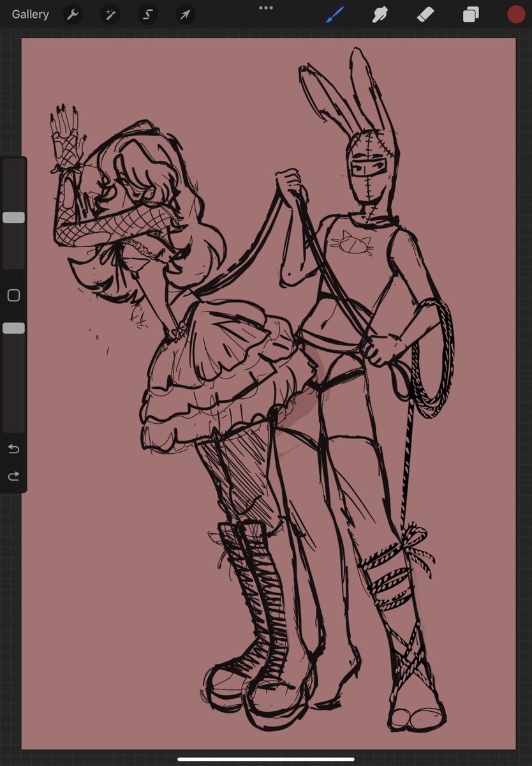
Task: Open the Actions wrench menu
Action: coord(73,14)
